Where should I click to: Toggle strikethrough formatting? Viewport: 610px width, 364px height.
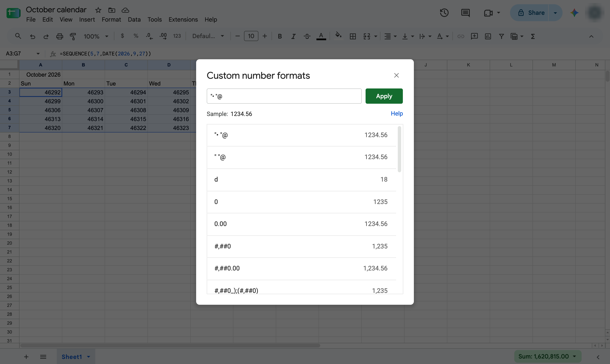pos(307,36)
